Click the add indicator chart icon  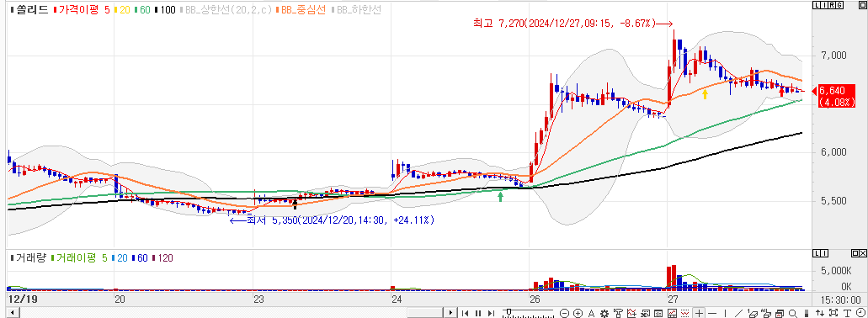coord(631,313)
